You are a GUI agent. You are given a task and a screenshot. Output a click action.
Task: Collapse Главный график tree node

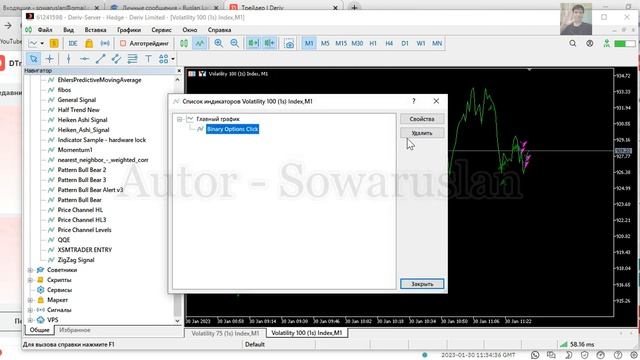pyautogui.click(x=179, y=119)
